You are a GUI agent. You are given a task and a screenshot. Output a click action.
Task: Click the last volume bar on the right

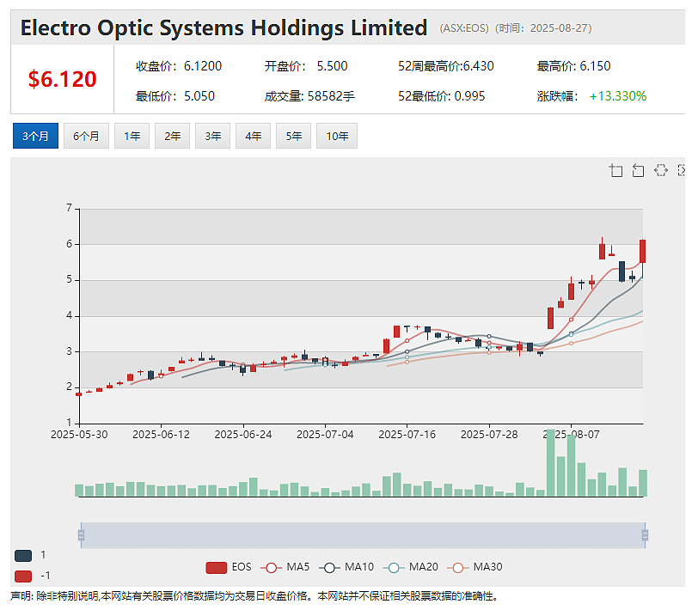(x=643, y=483)
